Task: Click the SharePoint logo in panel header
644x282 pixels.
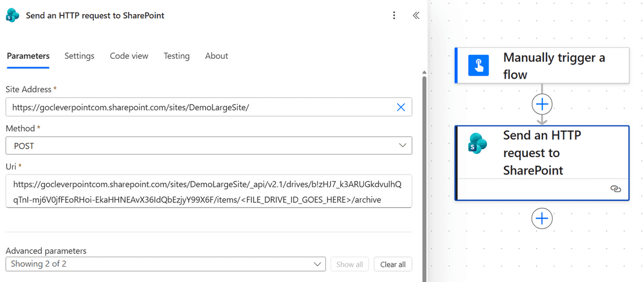Action: [x=12, y=16]
